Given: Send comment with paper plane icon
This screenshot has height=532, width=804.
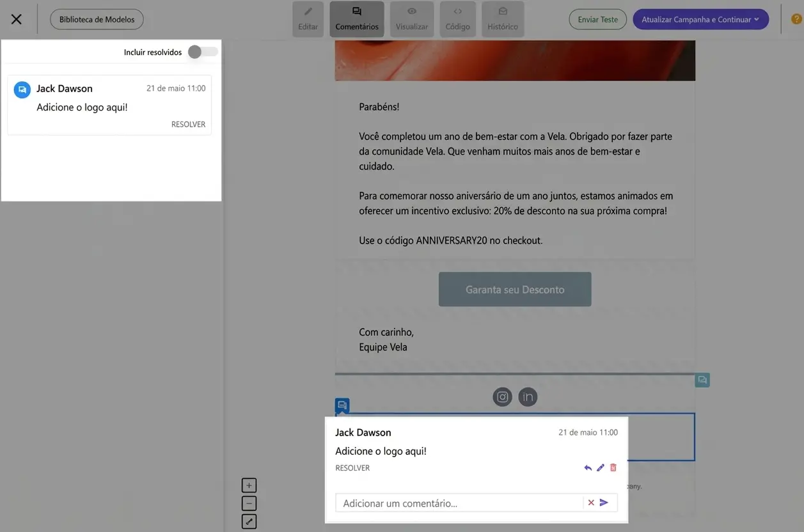Looking at the screenshot, I should coord(604,503).
